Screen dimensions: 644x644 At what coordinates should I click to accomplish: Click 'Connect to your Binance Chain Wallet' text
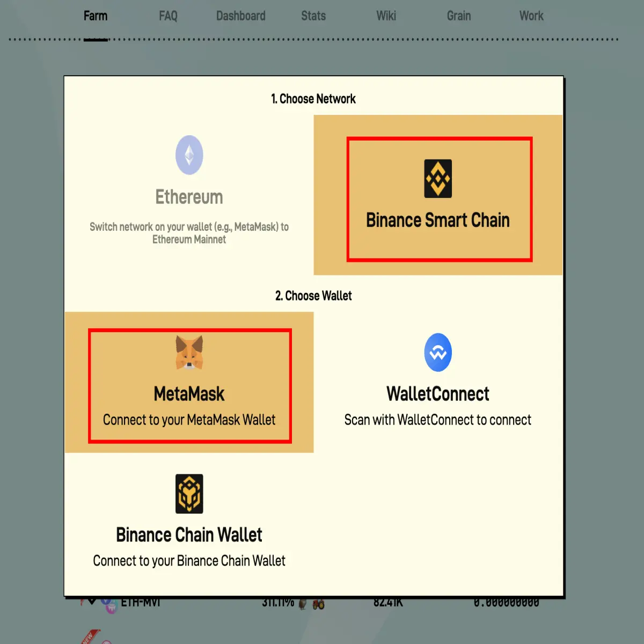pyautogui.click(x=189, y=561)
